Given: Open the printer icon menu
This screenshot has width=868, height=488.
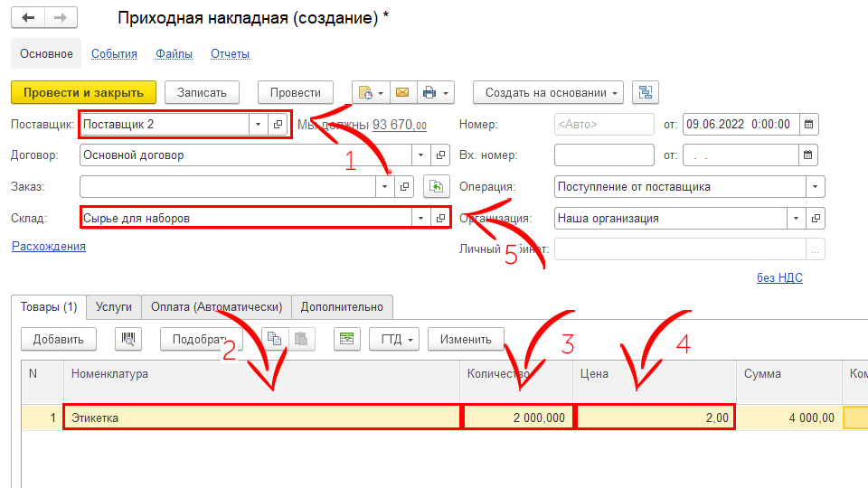Looking at the screenshot, I should (x=436, y=92).
